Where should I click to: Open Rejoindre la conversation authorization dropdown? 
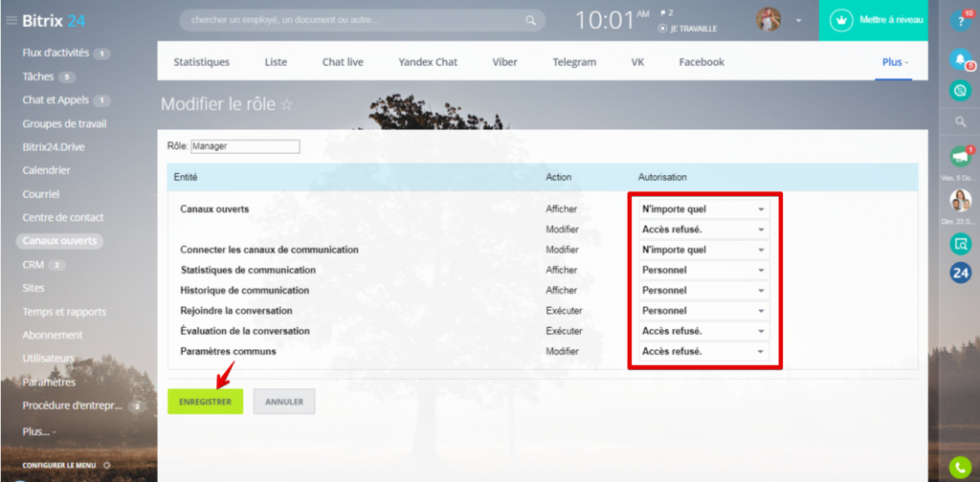click(703, 310)
